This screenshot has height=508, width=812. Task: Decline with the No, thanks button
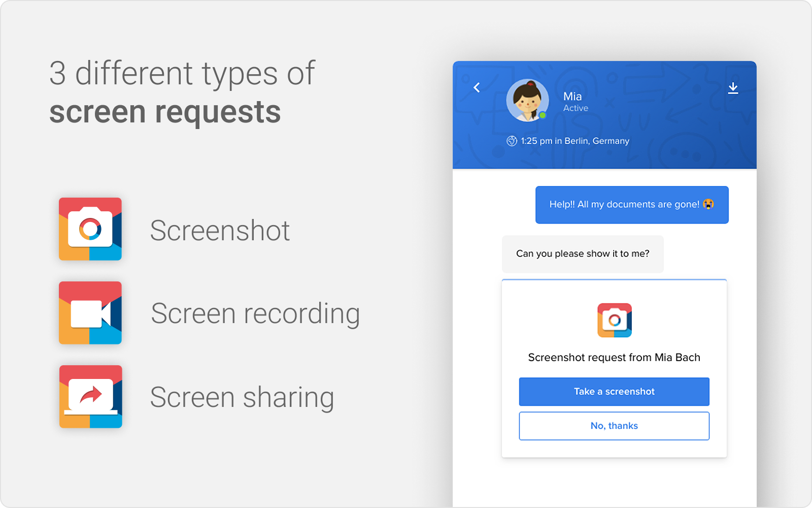pos(614,426)
